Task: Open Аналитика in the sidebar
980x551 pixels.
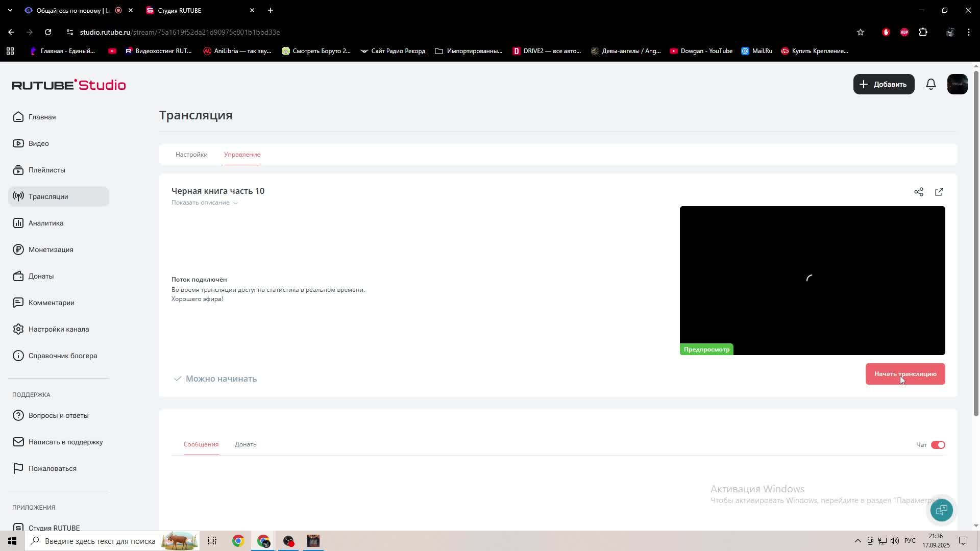Action: [46, 223]
